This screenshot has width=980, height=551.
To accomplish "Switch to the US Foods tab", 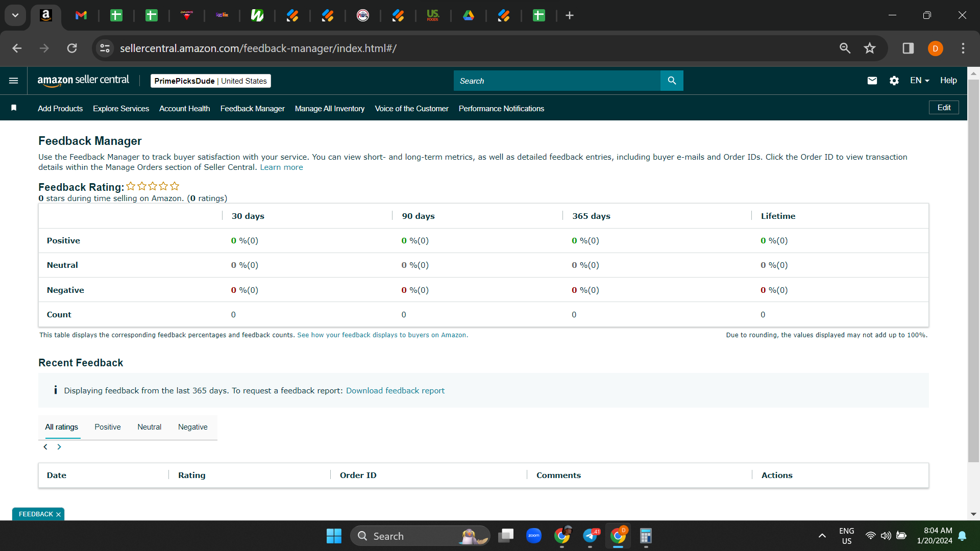I will point(433,15).
